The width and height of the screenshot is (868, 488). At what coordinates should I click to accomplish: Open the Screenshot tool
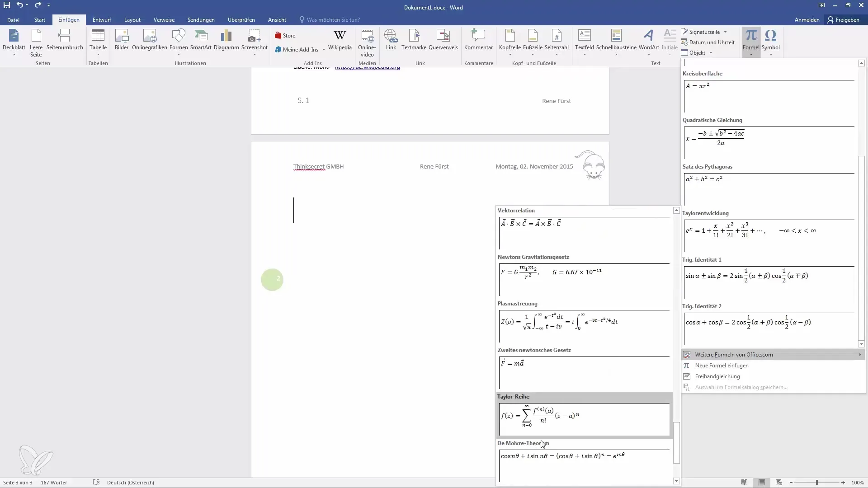pyautogui.click(x=255, y=43)
